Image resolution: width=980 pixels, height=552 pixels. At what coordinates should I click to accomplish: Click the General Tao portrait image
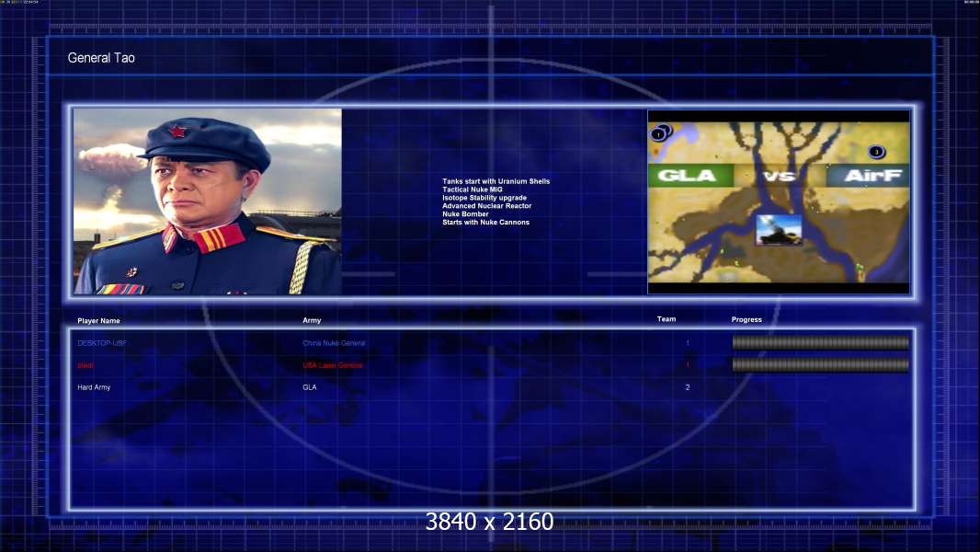click(x=208, y=201)
